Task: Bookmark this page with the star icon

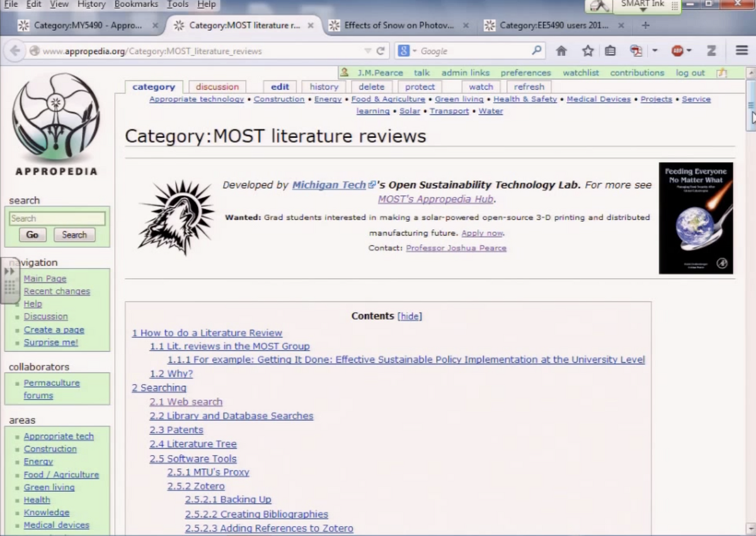Action: 587,51
